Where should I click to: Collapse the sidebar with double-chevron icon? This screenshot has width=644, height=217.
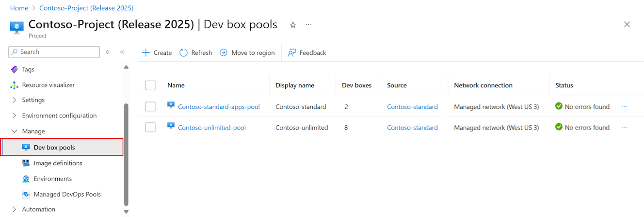click(122, 52)
